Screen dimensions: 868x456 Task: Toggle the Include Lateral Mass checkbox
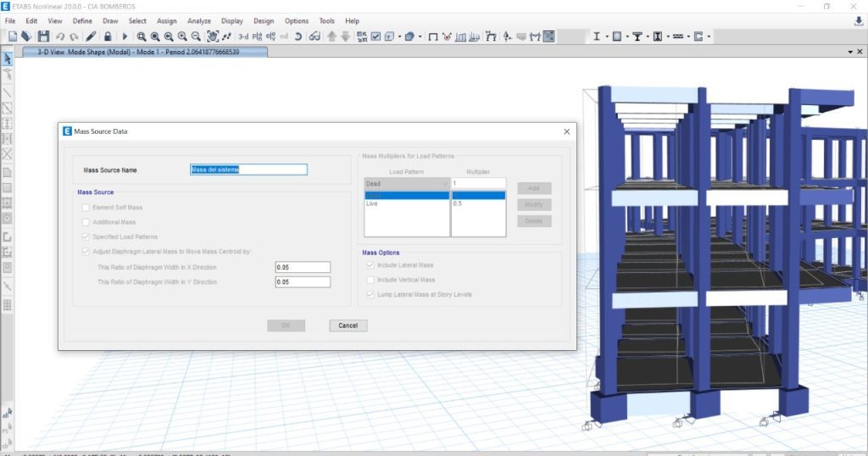[370, 265]
